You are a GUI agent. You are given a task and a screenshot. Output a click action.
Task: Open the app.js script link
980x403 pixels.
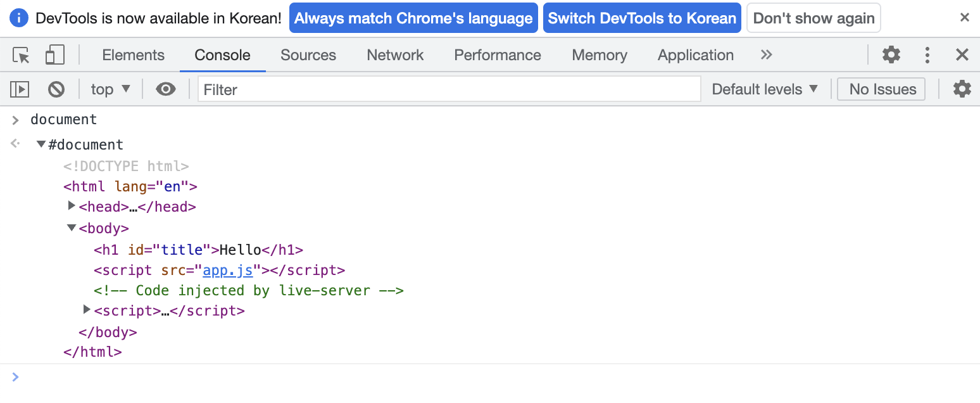click(x=228, y=271)
